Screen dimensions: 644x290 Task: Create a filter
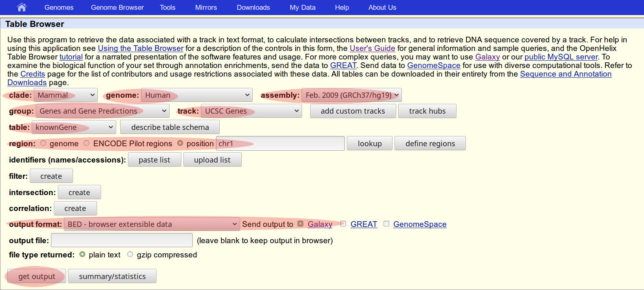(x=51, y=176)
